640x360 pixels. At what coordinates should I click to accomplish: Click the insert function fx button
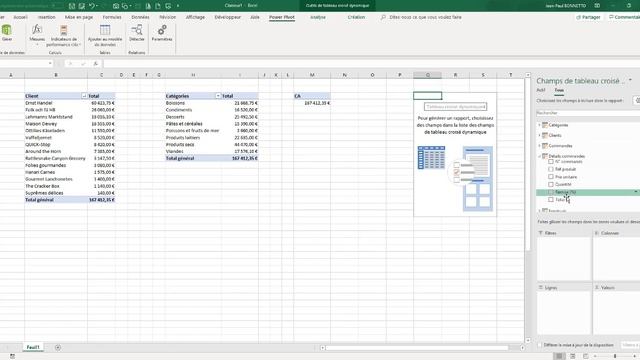pos(96,64)
